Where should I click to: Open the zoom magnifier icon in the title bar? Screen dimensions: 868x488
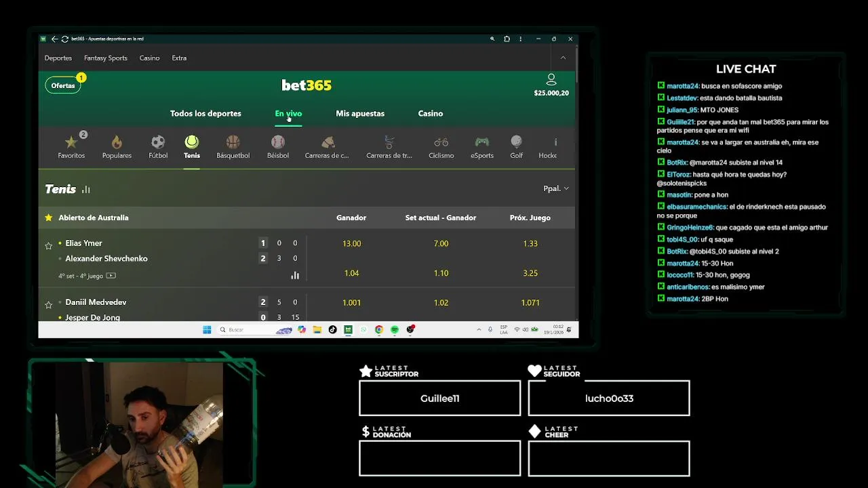(492, 39)
